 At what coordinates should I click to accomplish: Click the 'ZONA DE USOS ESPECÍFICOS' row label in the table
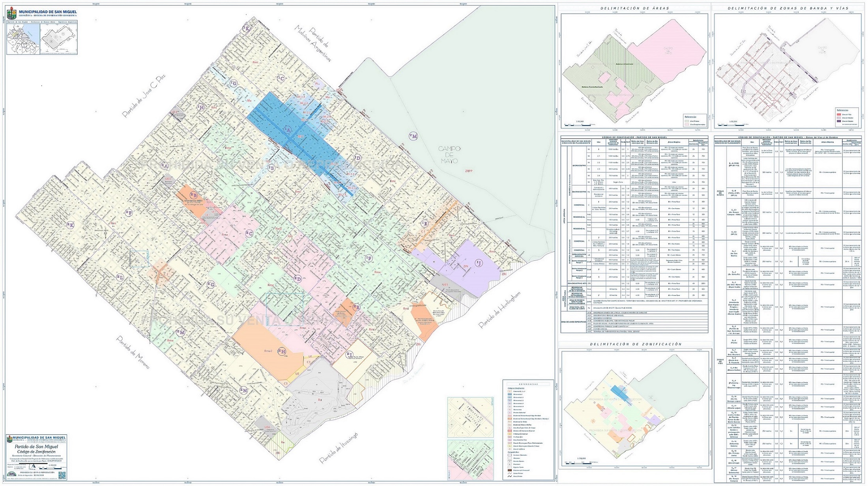(574, 323)
